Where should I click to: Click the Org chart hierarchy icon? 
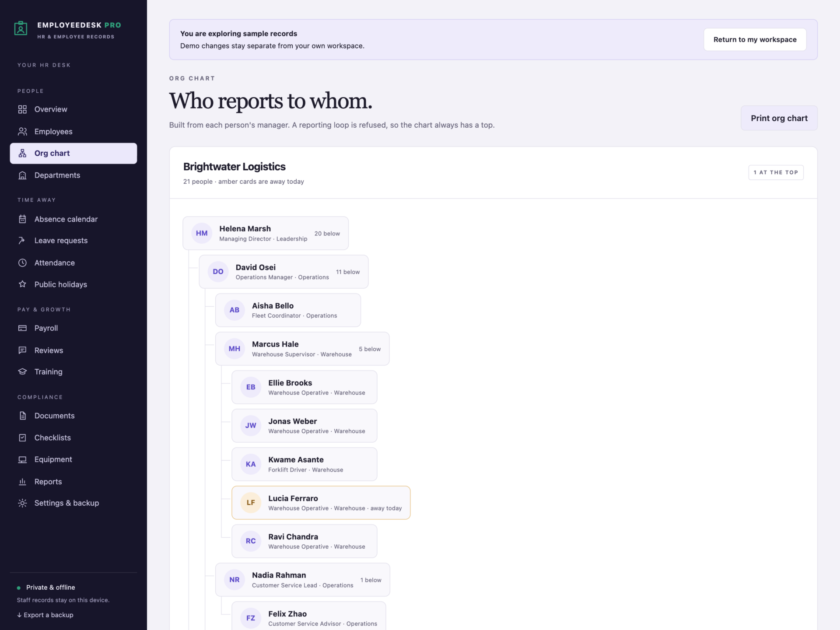pos(22,153)
